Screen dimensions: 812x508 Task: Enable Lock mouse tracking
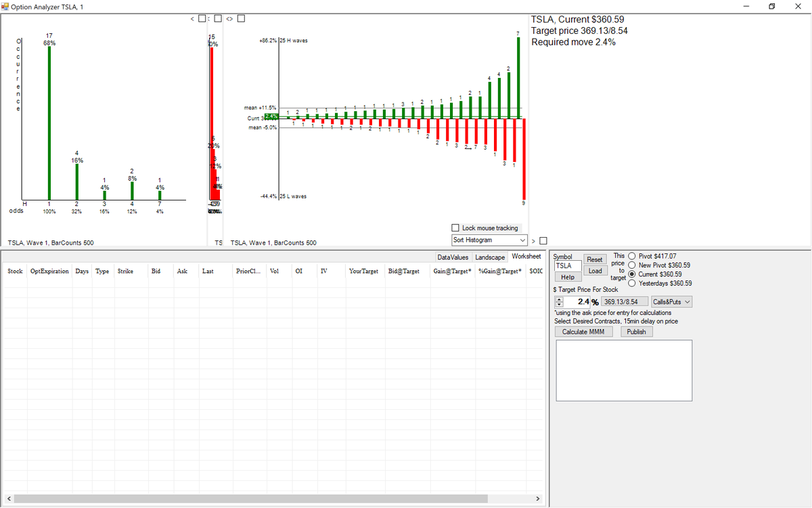[x=455, y=228]
